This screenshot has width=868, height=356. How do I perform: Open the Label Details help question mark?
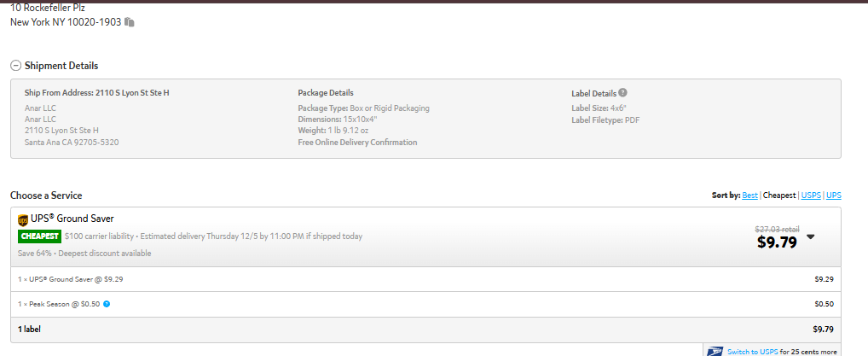point(622,93)
